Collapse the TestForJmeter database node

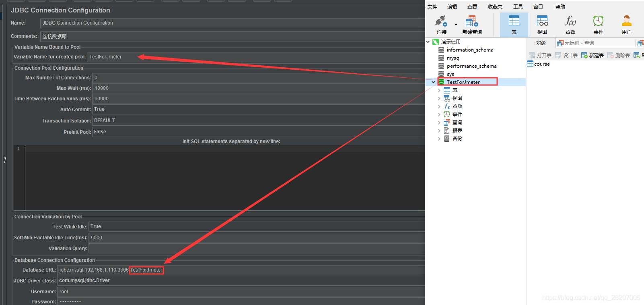[x=433, y=82]
